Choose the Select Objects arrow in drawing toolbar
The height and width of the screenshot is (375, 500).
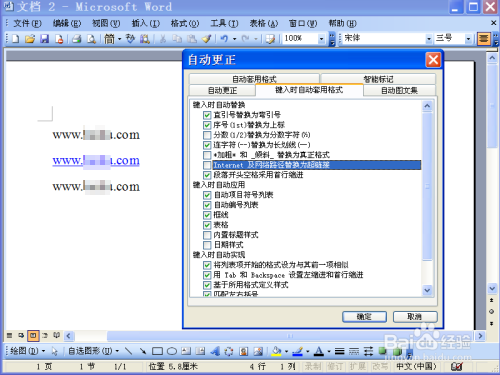55,351
